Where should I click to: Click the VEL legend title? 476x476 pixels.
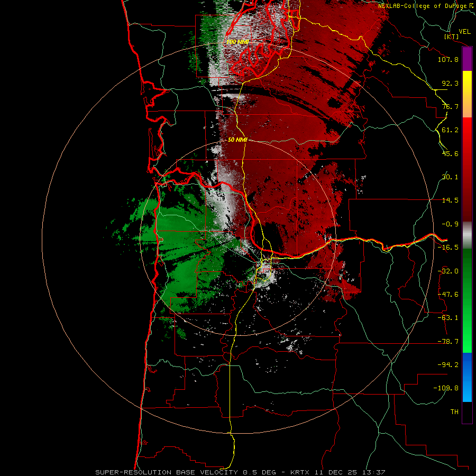coord(464,31)
